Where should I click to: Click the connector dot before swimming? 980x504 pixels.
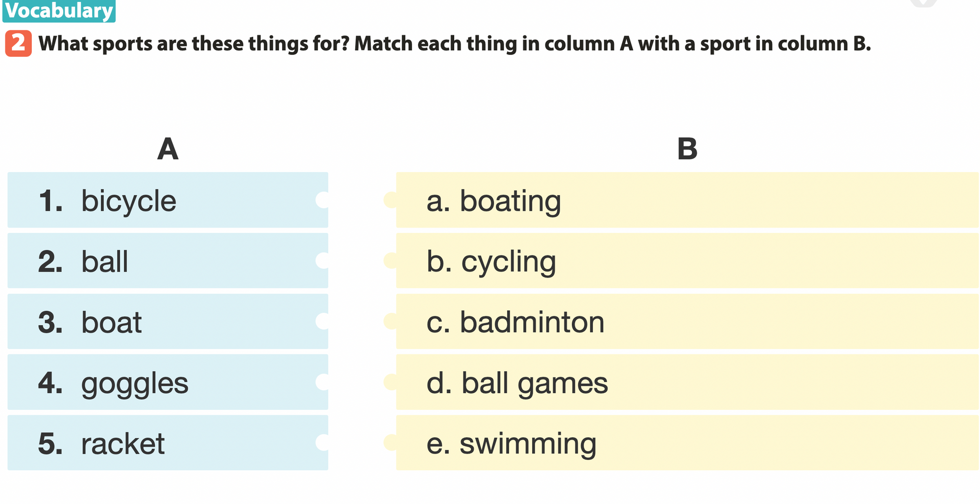click(x=391, y=443)
